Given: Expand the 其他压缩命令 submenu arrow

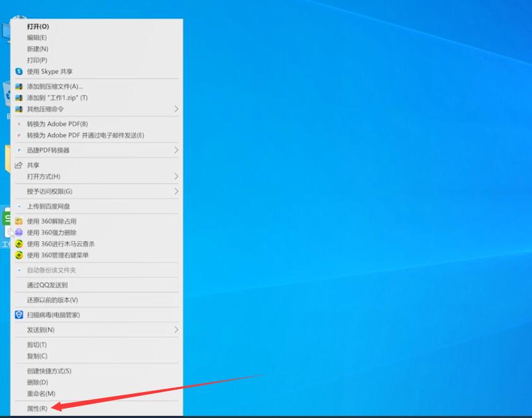Looking at the screenshot, I should click(176, 109).
